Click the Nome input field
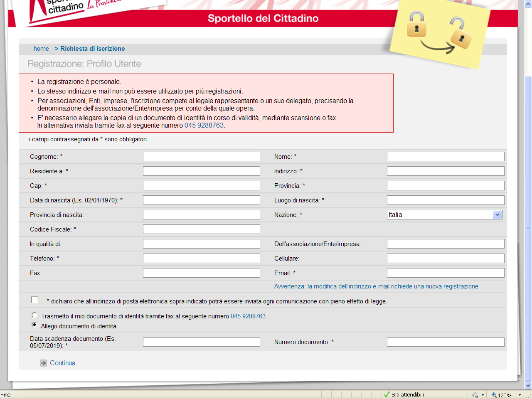 (446, 157)
